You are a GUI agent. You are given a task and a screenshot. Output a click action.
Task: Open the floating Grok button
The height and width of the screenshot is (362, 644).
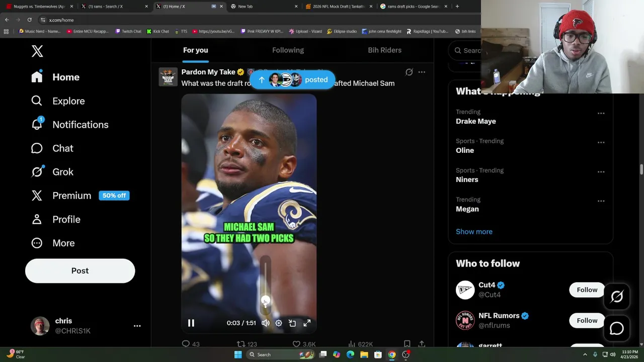tap(617, 297)
